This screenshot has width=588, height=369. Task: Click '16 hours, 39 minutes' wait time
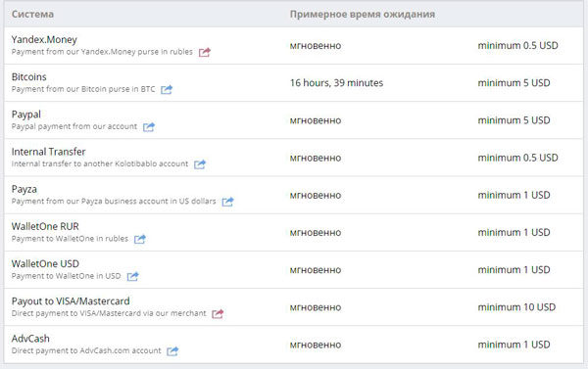336,83
